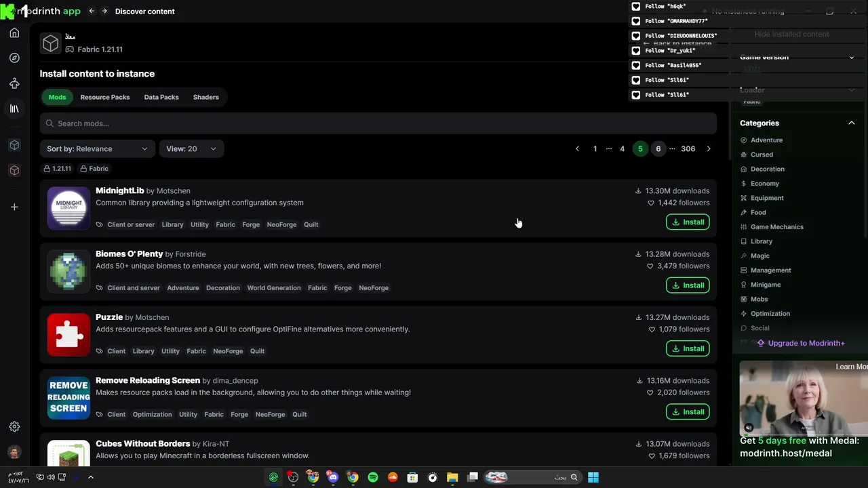This screenshot has height=488, width=868.
Task: Open Windows Start menu
Action: pos(593,477)
